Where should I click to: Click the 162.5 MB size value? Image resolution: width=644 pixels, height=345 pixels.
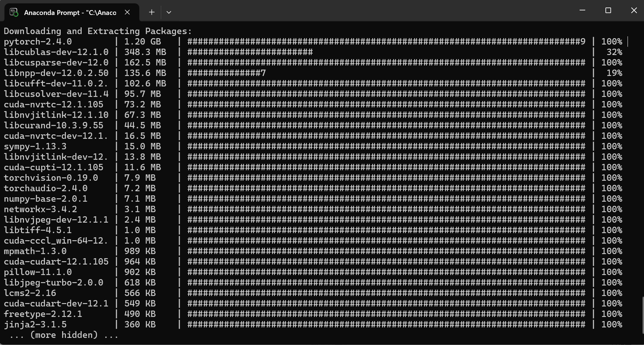pos(145,62)
